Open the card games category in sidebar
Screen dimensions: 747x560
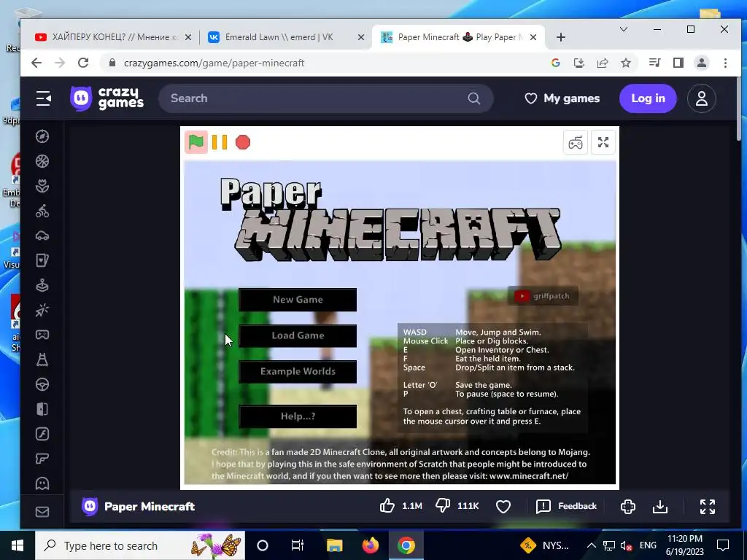pyautogui.click(x=42, y=260)
